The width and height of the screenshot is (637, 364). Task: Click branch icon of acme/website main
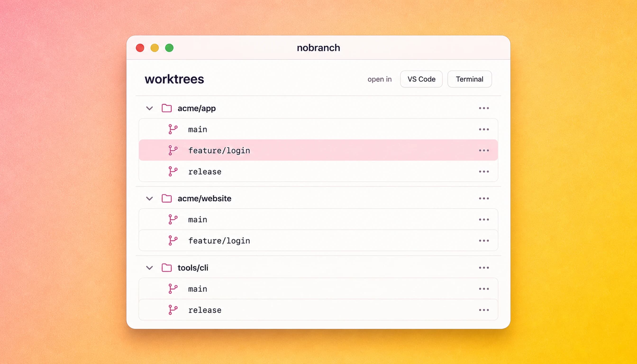coord(173,219)
